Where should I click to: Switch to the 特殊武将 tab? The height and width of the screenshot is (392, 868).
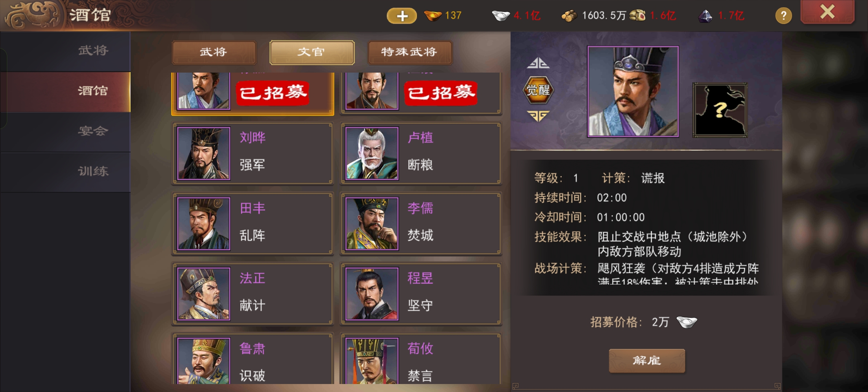410,52
